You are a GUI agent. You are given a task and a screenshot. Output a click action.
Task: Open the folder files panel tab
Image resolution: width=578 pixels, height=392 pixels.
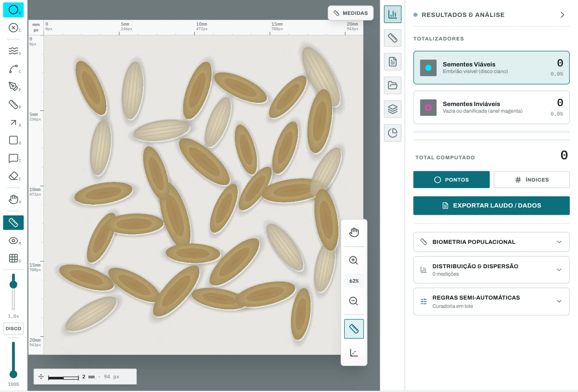click(393, 85)
